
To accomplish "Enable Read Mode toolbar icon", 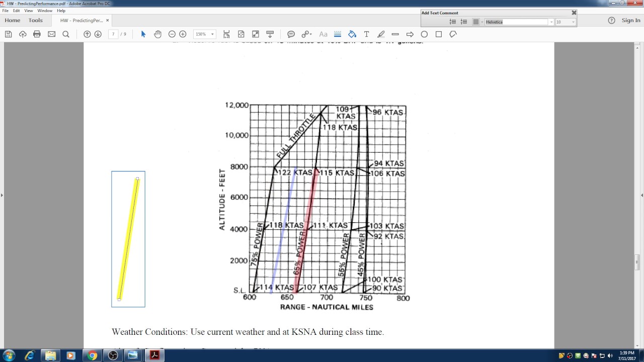I will [x=270, y=34].
